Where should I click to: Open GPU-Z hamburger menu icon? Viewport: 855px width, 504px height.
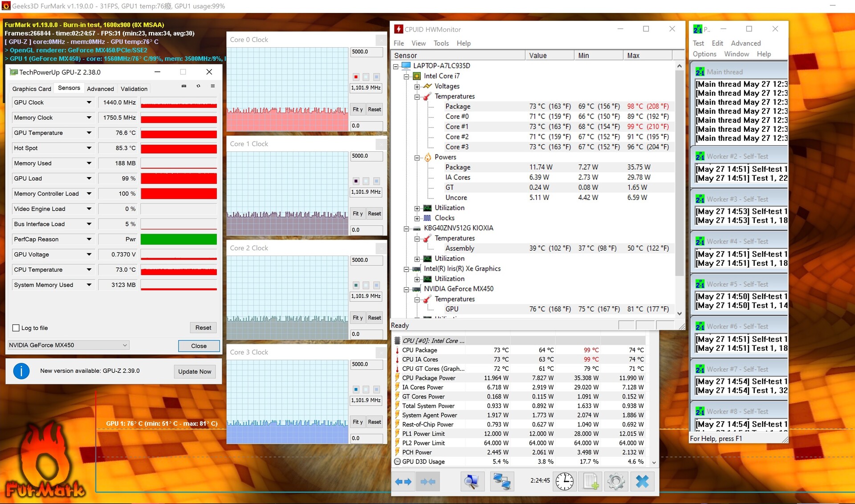(x=213, y=86)
